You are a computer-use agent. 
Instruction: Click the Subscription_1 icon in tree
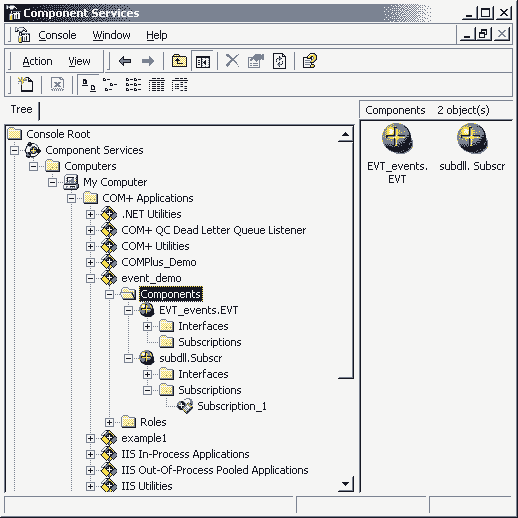[185, 406]
